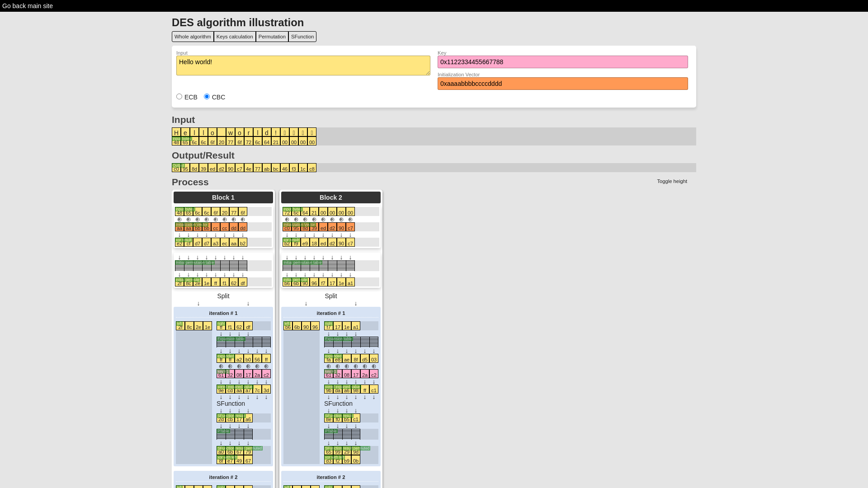This screenshot has width=868, height=488.
Task: Click the iteration 1 arrow icon Block 2
Action: point(329,333)
